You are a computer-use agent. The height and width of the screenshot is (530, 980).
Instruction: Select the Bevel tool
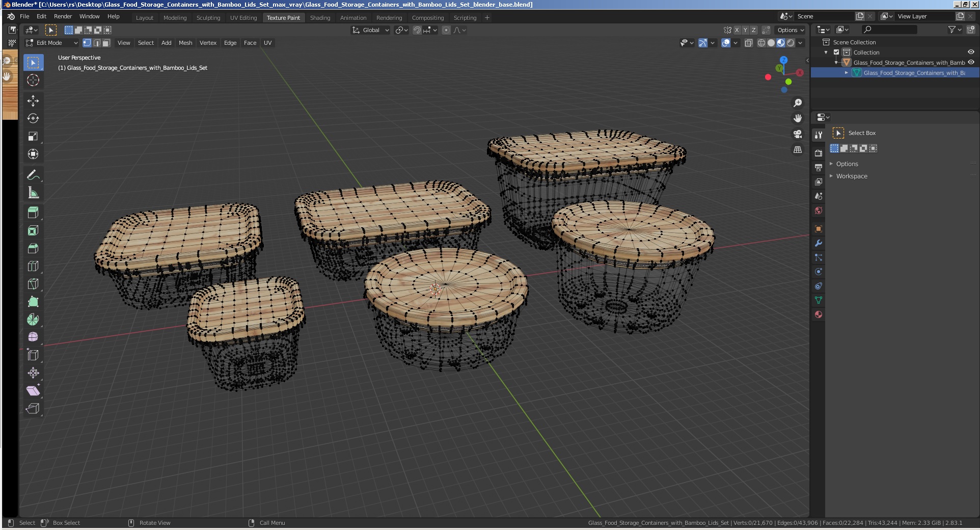click(33, 249)
